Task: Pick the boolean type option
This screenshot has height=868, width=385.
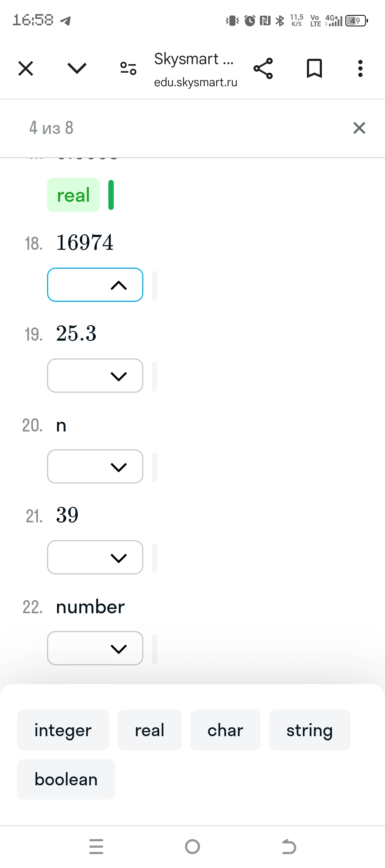Action: pos(66,779)
